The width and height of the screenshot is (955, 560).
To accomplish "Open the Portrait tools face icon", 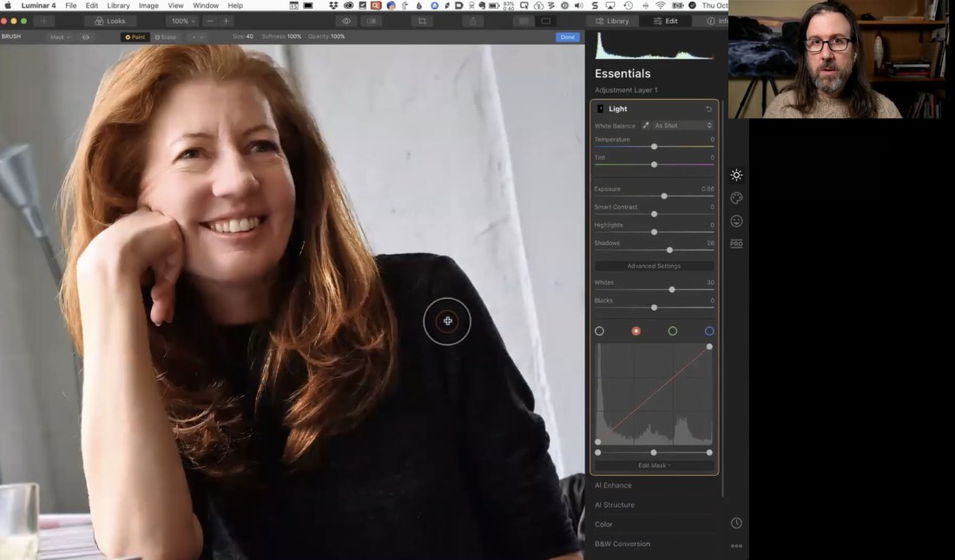I will (736, 221).
